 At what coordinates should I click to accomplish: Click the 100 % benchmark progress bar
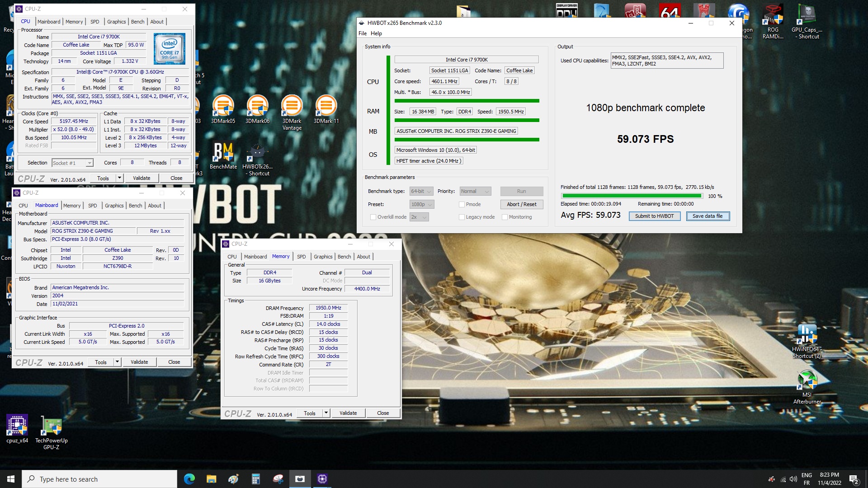pos(632,196)
